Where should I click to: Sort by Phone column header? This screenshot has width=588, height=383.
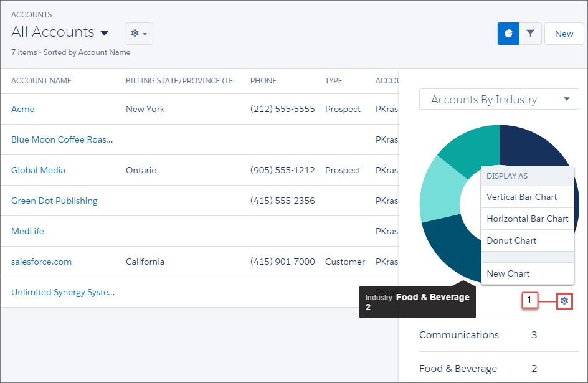click(x=263, y=81)
